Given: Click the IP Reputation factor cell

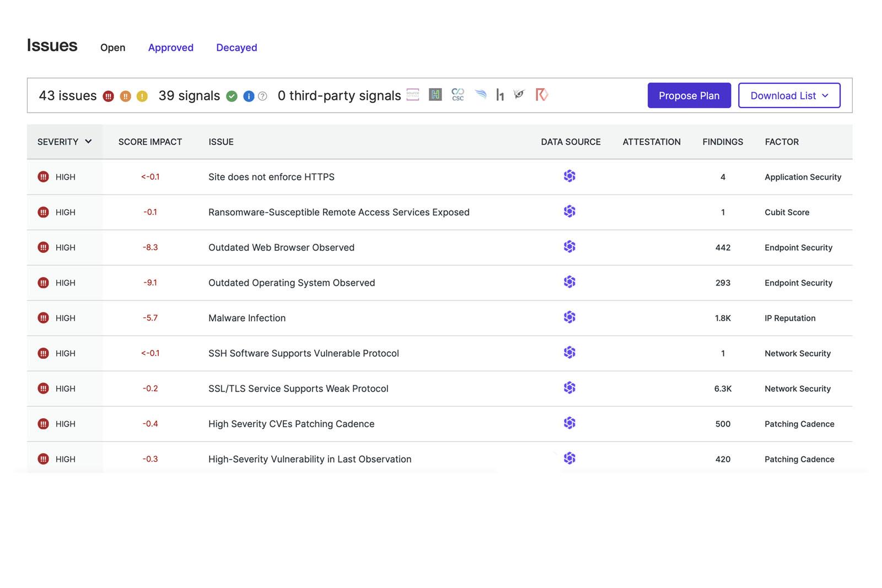Looking at the screenshot, I should click(x=790, y=318).
